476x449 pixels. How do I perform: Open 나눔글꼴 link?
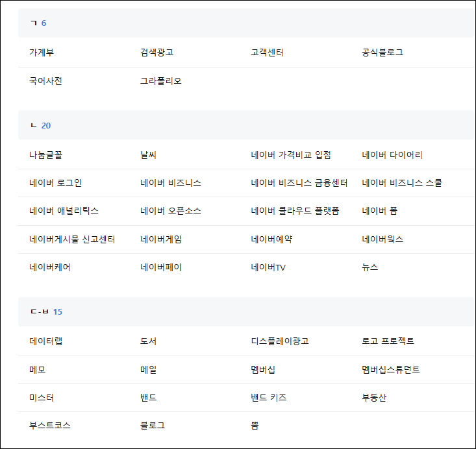[x=45, y=155]
